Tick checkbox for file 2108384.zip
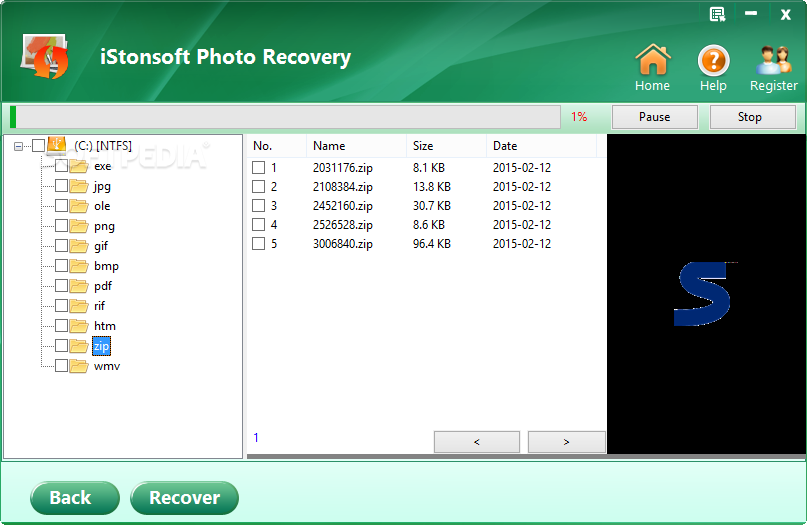The image size is (807, 525). 258,186
